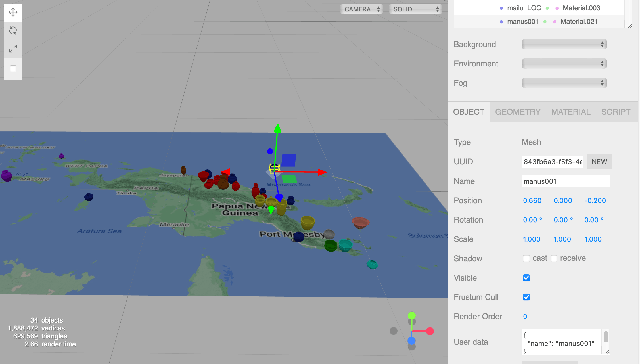Click the NEW UUID button
Viewport: 640px width, 364px height.
tap(599, 162)
